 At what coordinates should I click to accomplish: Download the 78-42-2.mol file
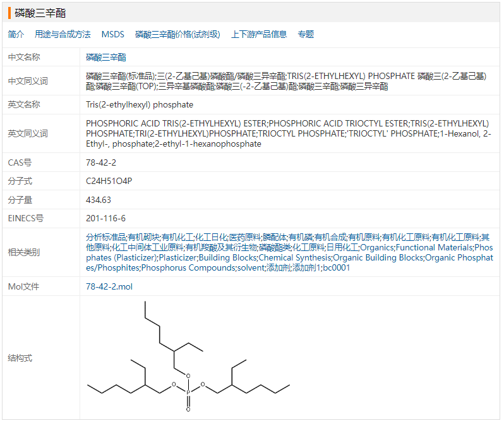109,286
